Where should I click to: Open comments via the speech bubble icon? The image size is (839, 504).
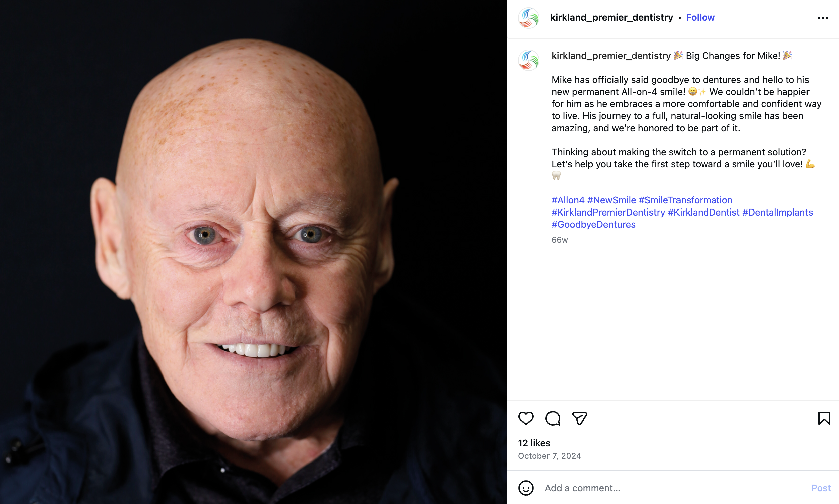(x=553, y=418)
